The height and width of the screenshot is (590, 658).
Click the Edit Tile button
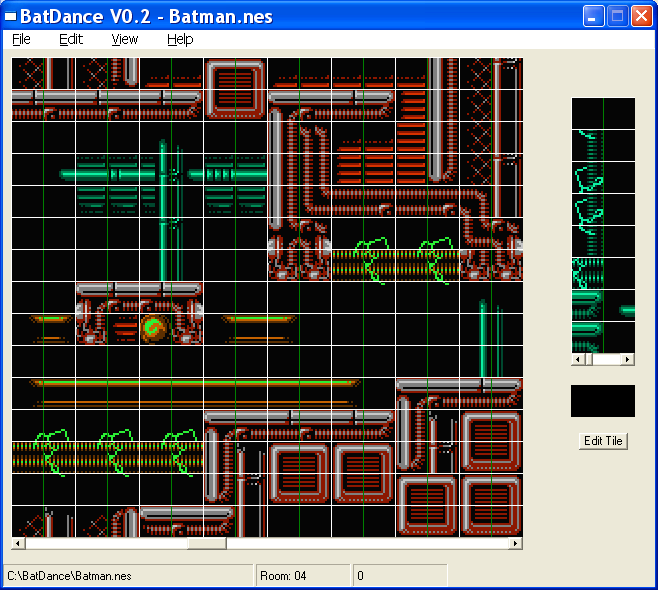(603, 441)
